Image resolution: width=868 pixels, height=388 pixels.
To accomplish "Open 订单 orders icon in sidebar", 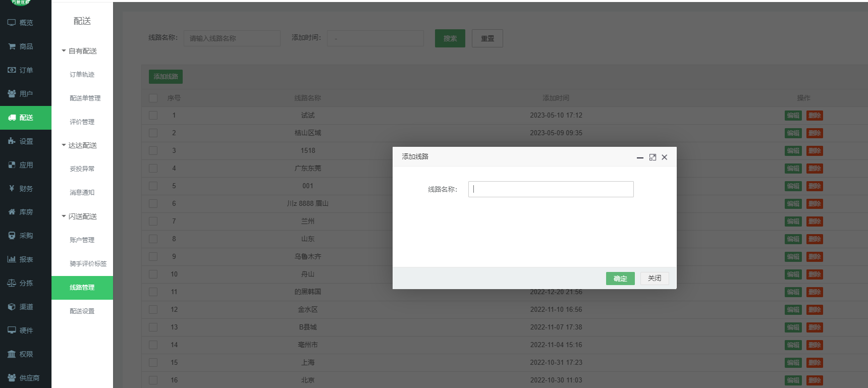I will tap(12, 70).
